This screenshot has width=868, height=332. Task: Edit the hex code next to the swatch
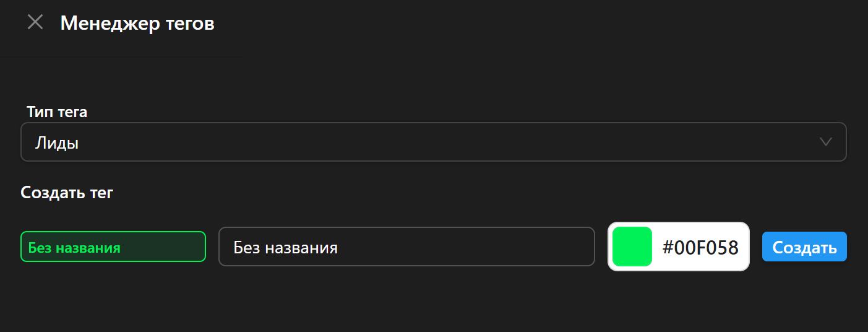click(700, 248)
